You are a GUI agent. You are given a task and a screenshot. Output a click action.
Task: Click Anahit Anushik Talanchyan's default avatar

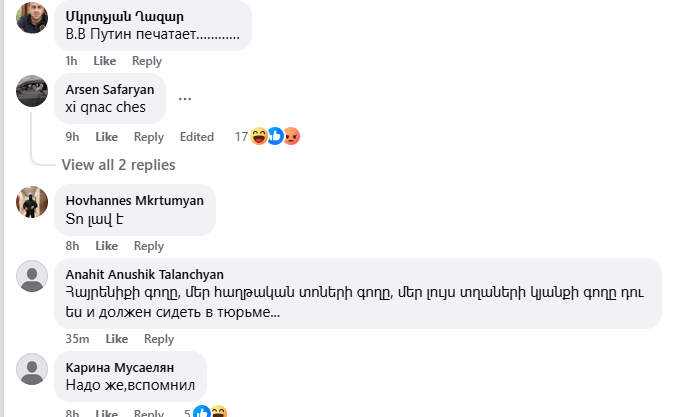32,276
